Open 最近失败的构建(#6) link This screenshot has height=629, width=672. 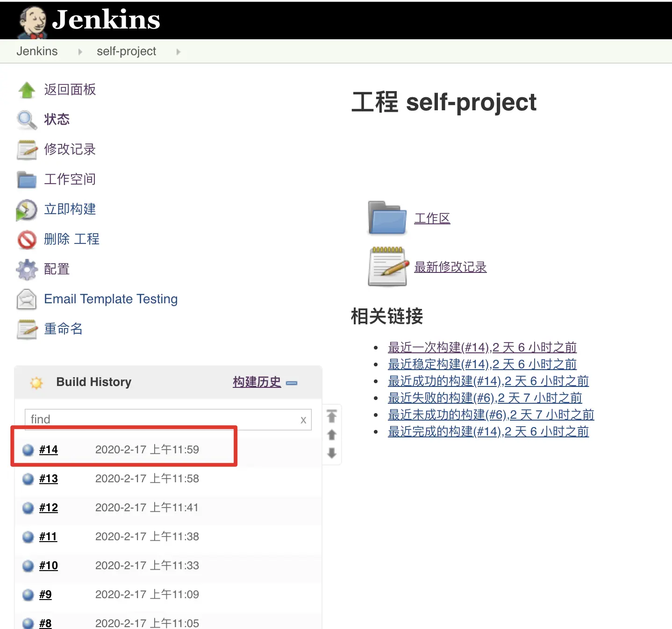click(x=485, y=398)
